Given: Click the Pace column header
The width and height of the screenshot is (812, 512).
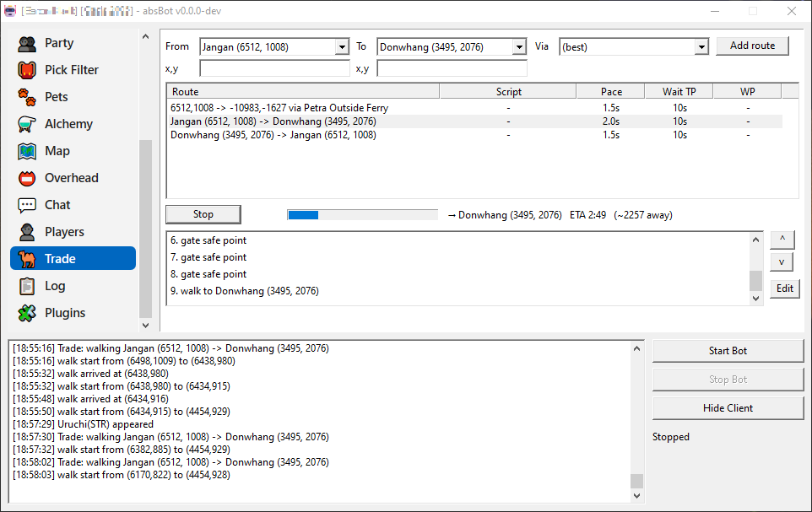Looking at the screenshot, I should coord(611,92).
